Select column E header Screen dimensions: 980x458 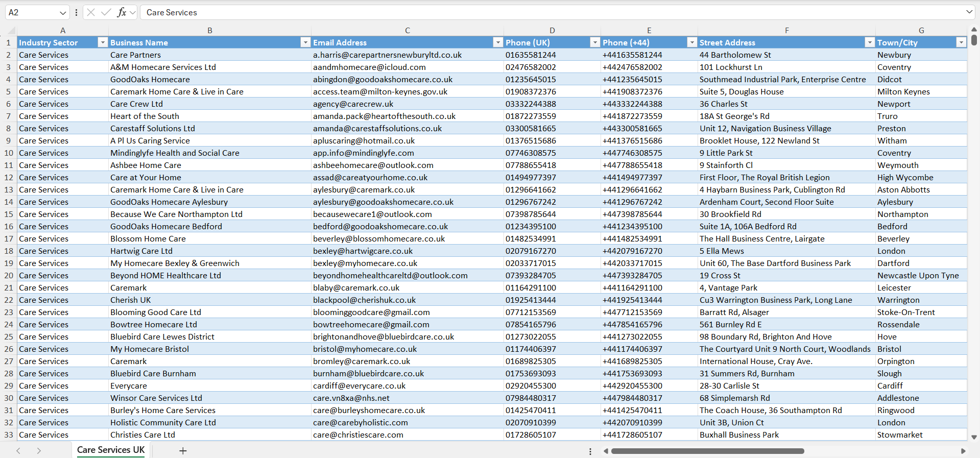coord(649,30)
